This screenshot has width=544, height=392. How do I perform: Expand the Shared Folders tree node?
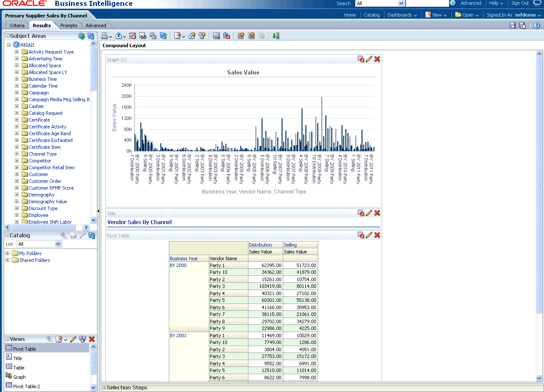7,260
